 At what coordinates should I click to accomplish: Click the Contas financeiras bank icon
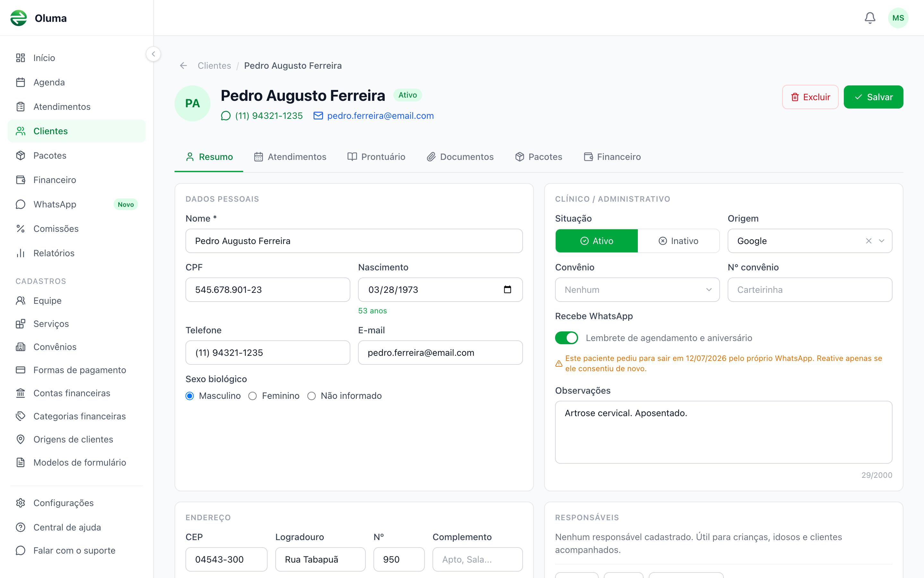tap(21, 393)
